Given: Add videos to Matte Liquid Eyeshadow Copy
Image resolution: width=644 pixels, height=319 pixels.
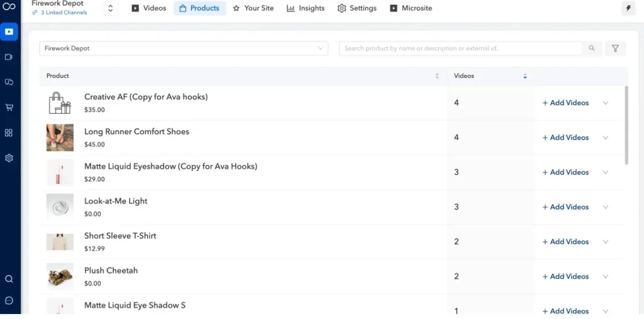Looking at the screenshot, I should pyautogui.click(x=565, y=172).
